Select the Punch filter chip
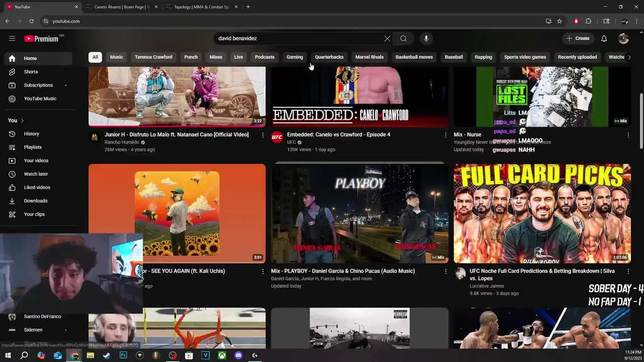This screenshot has height=362, width=644. (191, 57)
